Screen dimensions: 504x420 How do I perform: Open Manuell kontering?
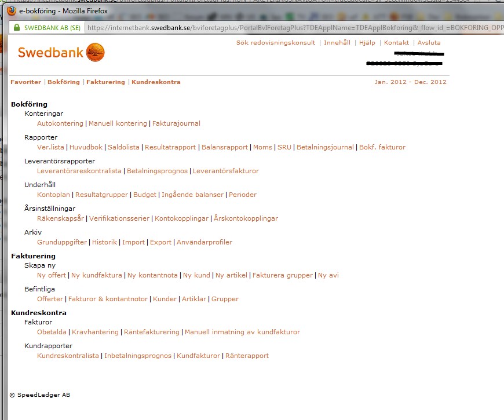(x=118, y=123)
